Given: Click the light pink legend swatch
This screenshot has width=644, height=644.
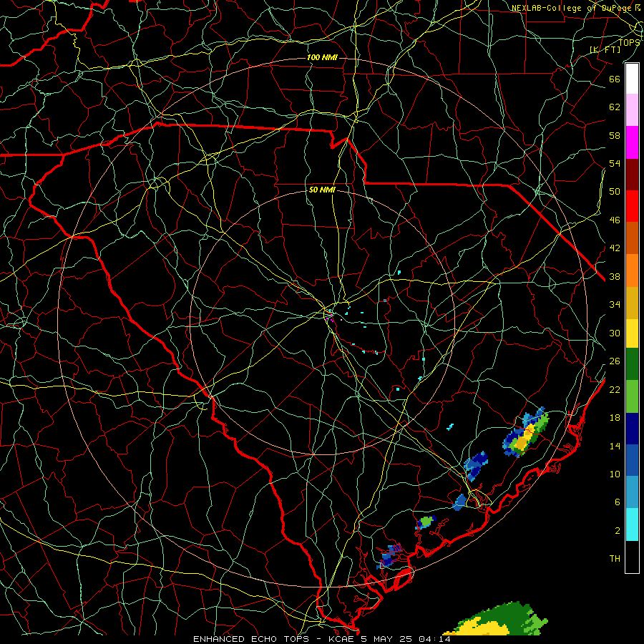Looking at the screenshot, I should tap(632, 109).
